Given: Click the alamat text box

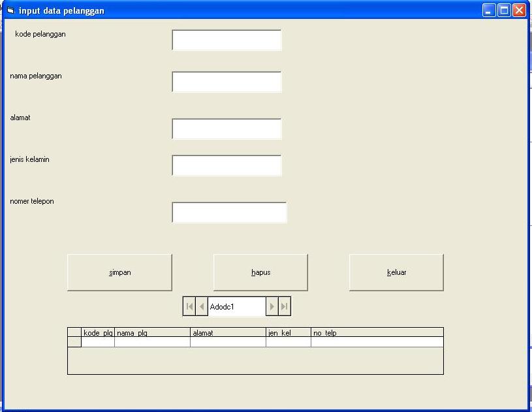Looking at the screenshot, I should (226, 129).
